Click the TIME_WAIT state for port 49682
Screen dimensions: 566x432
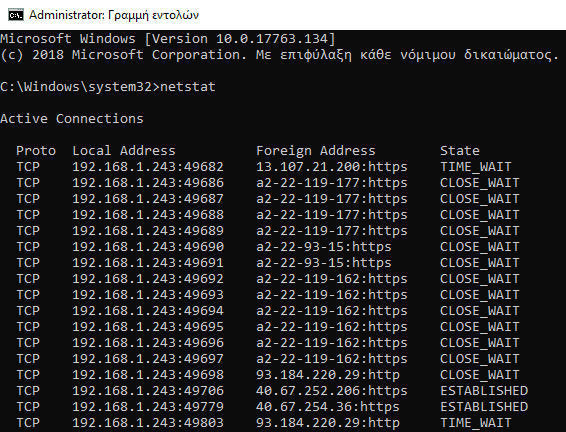[476, 167]
